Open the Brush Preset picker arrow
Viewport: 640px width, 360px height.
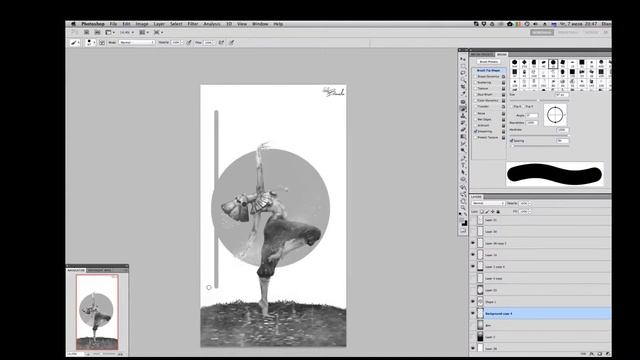pos(94,42)
